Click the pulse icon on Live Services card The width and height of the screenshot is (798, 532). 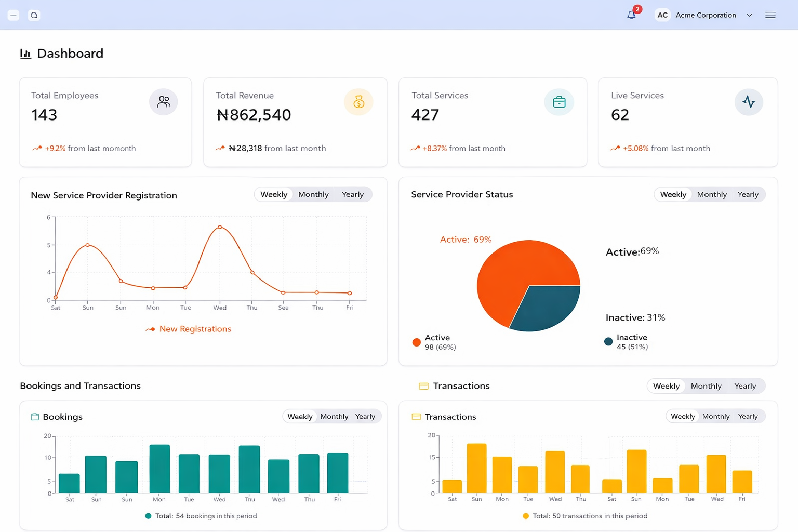tap(749, 102)
